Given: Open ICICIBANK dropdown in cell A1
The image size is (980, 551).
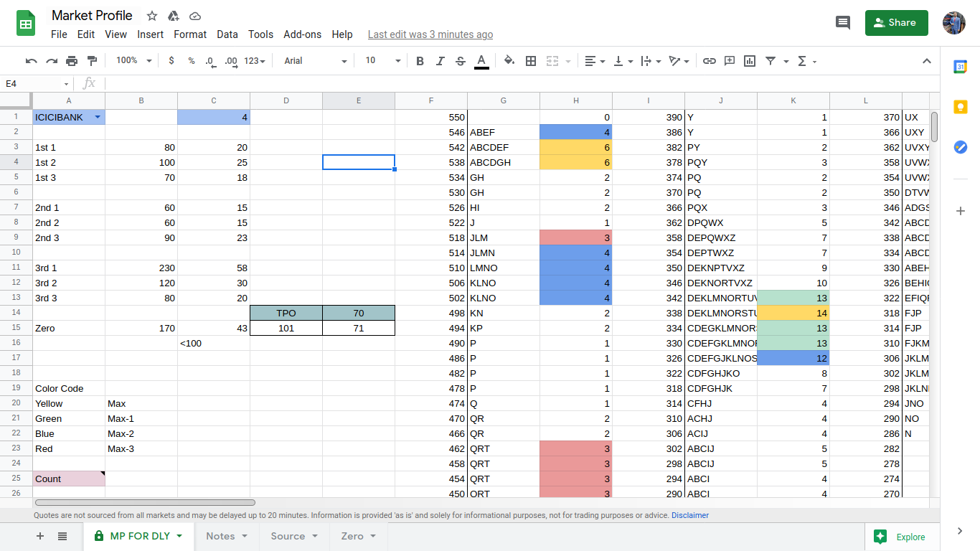Looking at the screenshot, I should [x=98, y=117].
